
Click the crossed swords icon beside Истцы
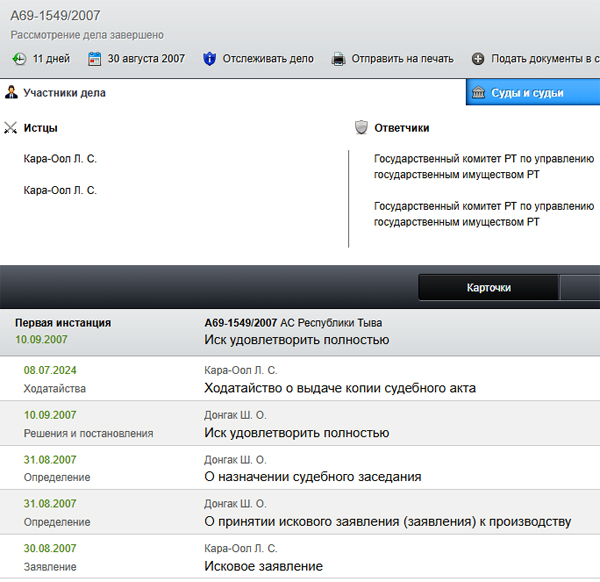point(11,128)
